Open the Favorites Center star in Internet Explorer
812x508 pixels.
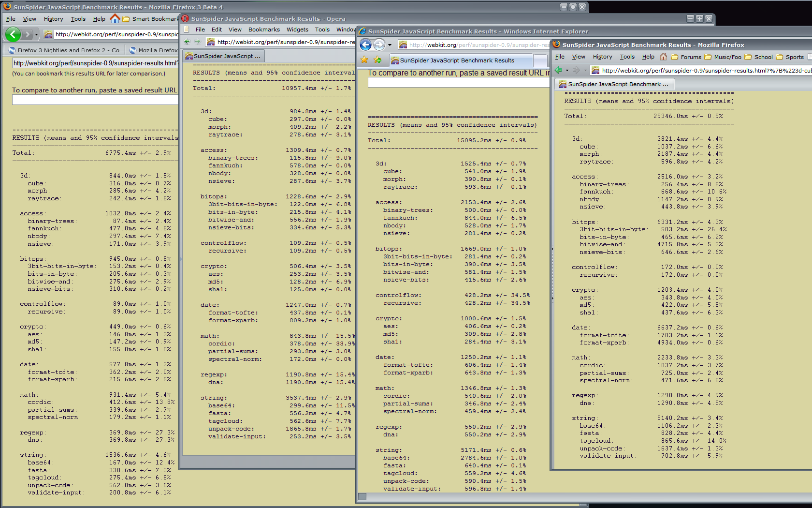click(x=364, y=60)
